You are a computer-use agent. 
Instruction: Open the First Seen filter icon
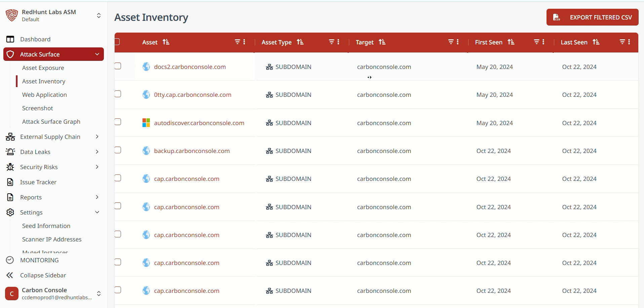click(x=537, y=42)
